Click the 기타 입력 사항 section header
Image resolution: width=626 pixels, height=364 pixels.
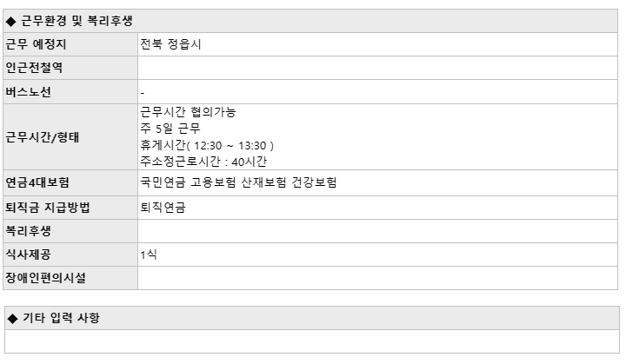coord(312,318)
